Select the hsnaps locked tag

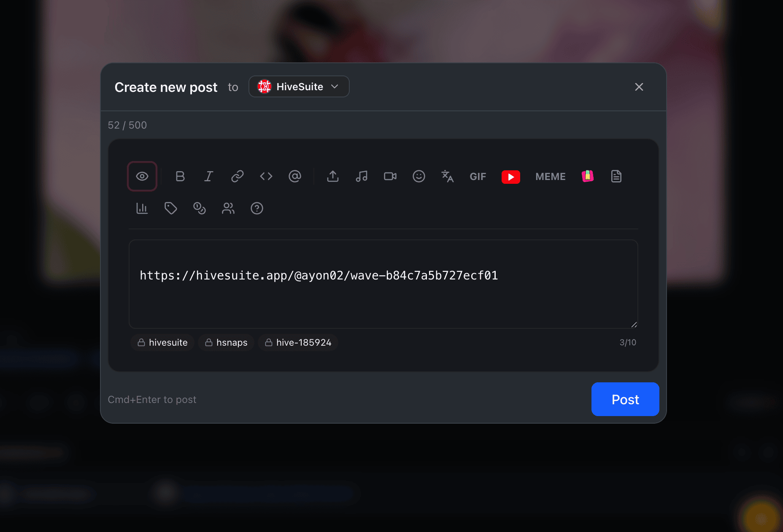click(226, 342)
